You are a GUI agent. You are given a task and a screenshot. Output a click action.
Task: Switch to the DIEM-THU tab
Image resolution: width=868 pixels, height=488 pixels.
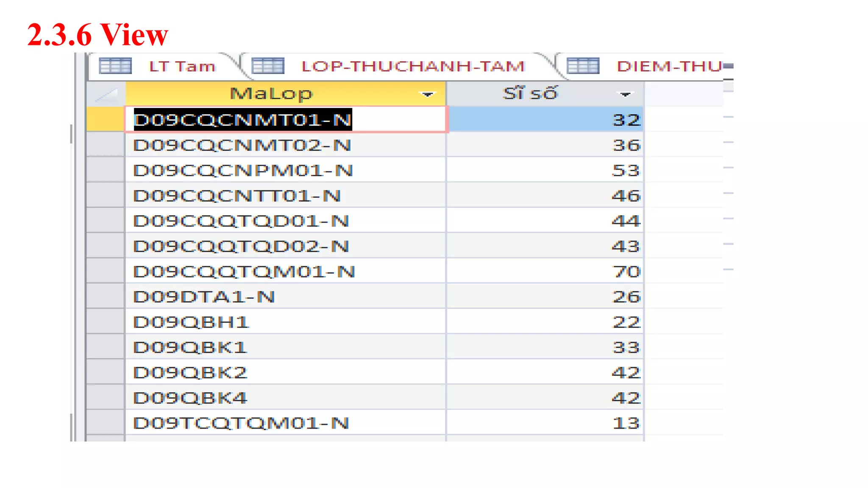[669, 67]
